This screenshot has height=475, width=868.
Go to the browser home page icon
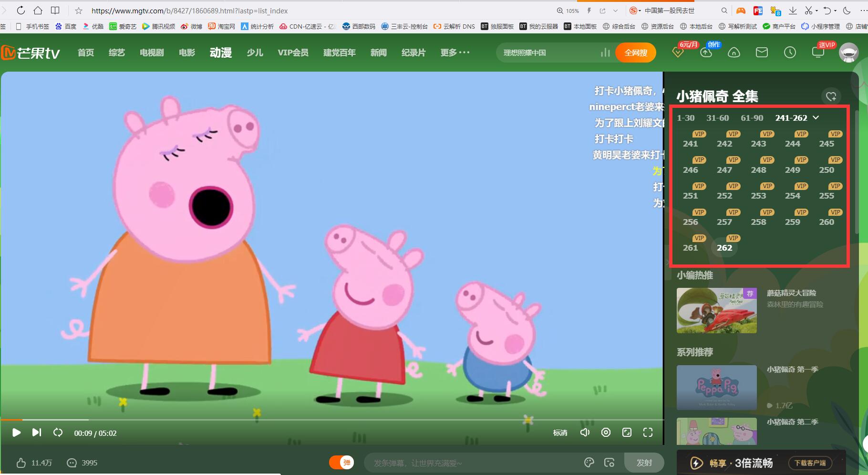(x=38, y=11)
